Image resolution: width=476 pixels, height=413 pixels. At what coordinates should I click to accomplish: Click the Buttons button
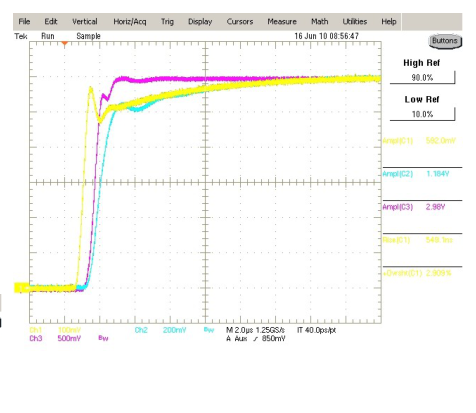[445, 41]
